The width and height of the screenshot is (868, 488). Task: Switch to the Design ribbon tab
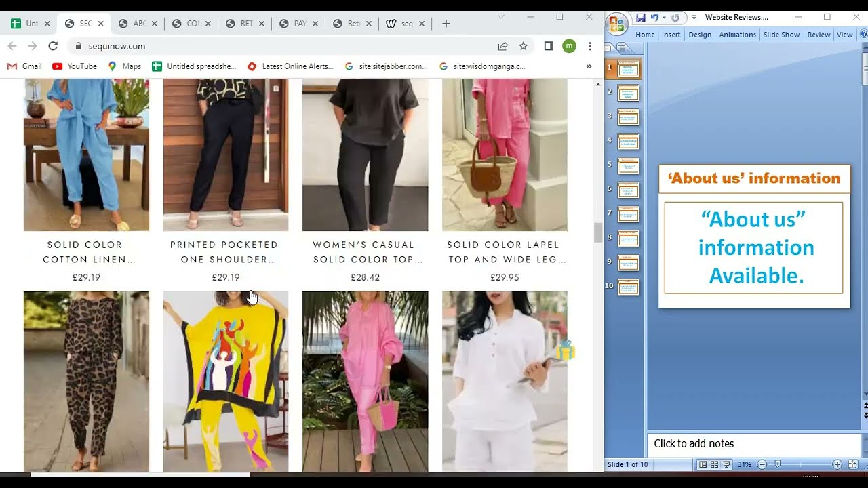point(700,35)
